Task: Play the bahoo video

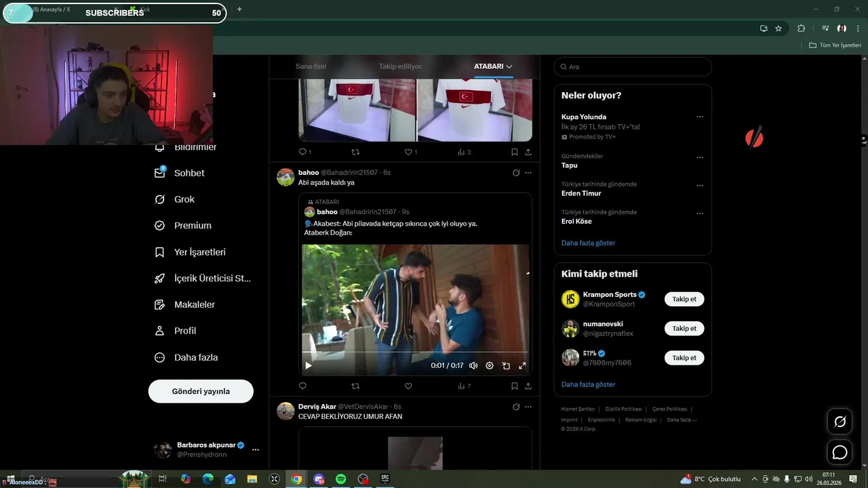Action: (x=309, y=365)
